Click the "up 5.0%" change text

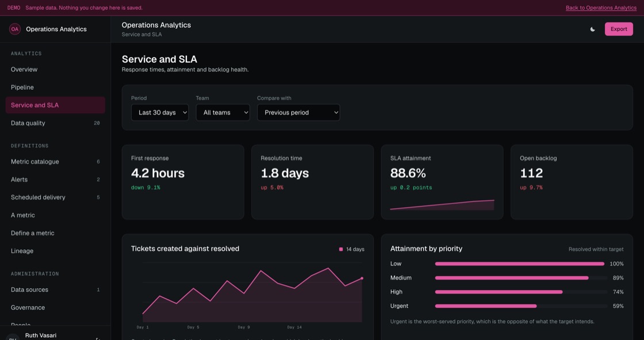click(272, 188)
